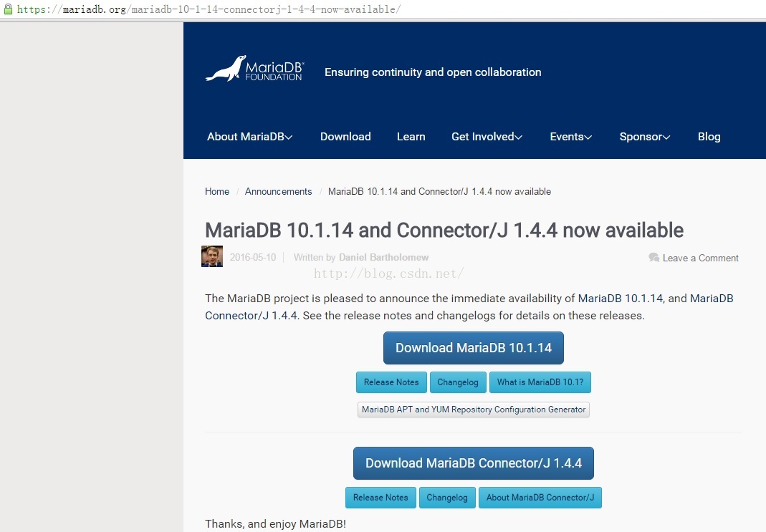Click the browser address bar URL
Screen dimensions: 766x532
tap(209, 9)
